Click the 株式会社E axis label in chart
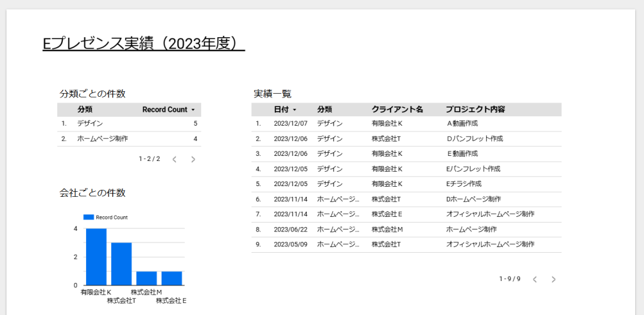 point(172,301)
